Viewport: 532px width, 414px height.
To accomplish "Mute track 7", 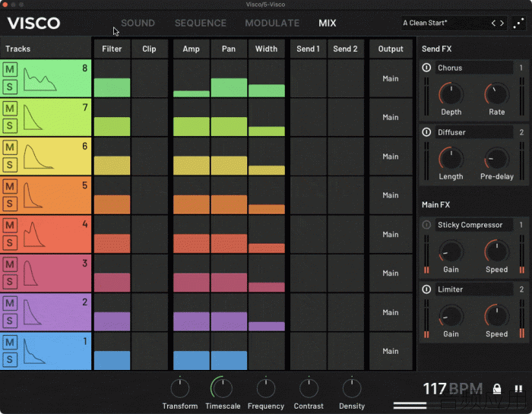I will tap(9, 109).
